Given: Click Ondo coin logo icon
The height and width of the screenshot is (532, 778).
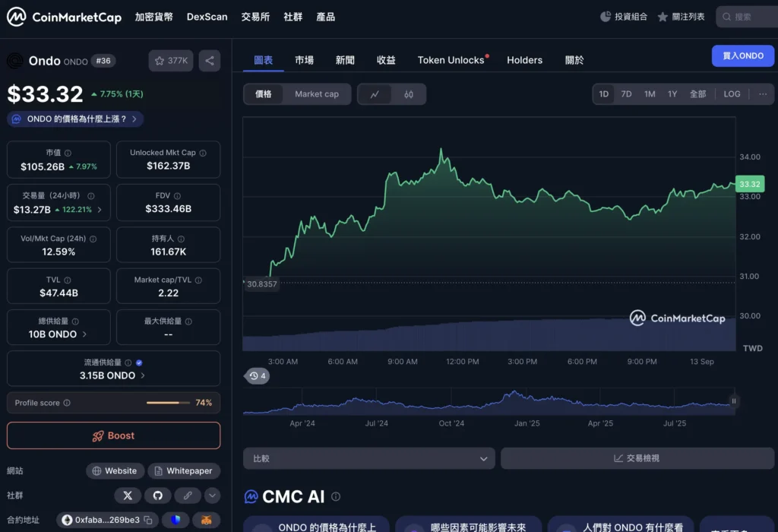Looking at the screenshot, I should [15, 61].
